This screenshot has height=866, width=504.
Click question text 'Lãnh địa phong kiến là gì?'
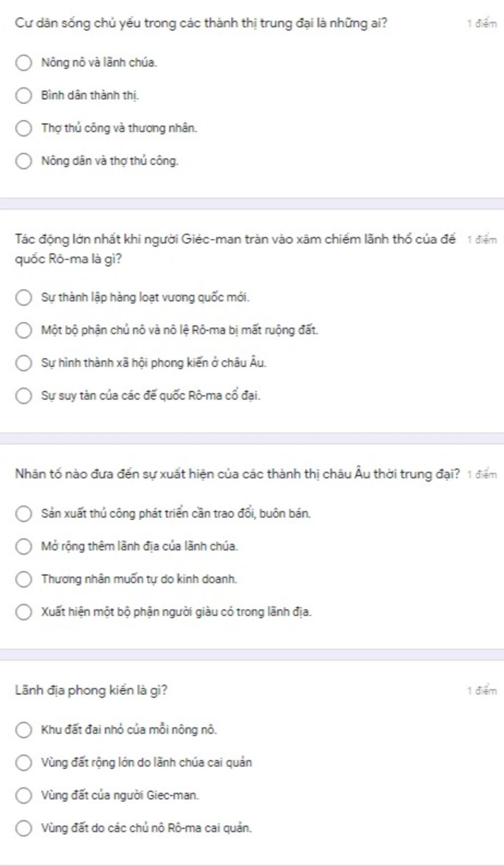click(91, 691)
